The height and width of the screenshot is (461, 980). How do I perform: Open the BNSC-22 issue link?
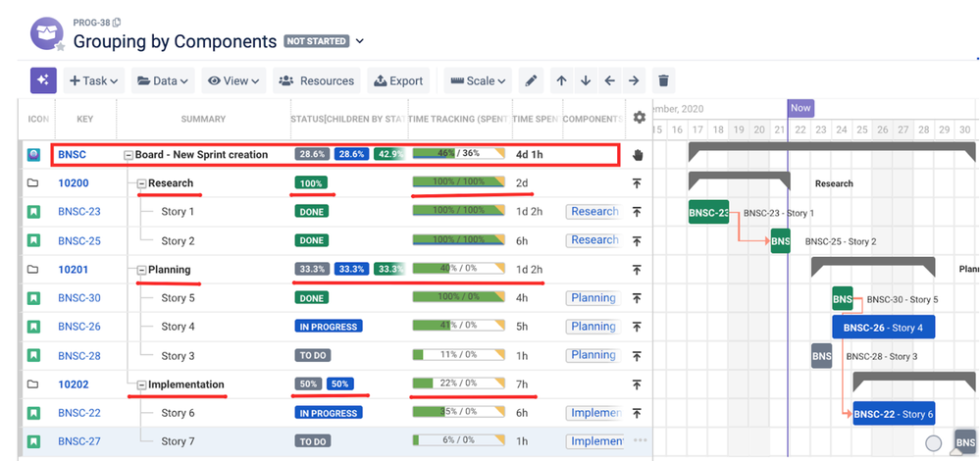click(x=79, y=413)
